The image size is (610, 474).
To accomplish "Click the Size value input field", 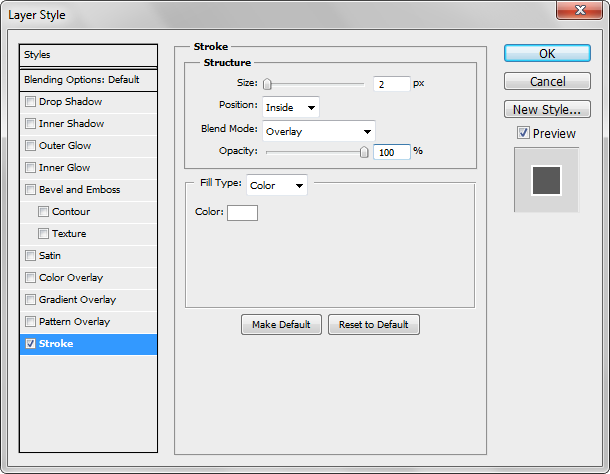I will tap(391, 85).
